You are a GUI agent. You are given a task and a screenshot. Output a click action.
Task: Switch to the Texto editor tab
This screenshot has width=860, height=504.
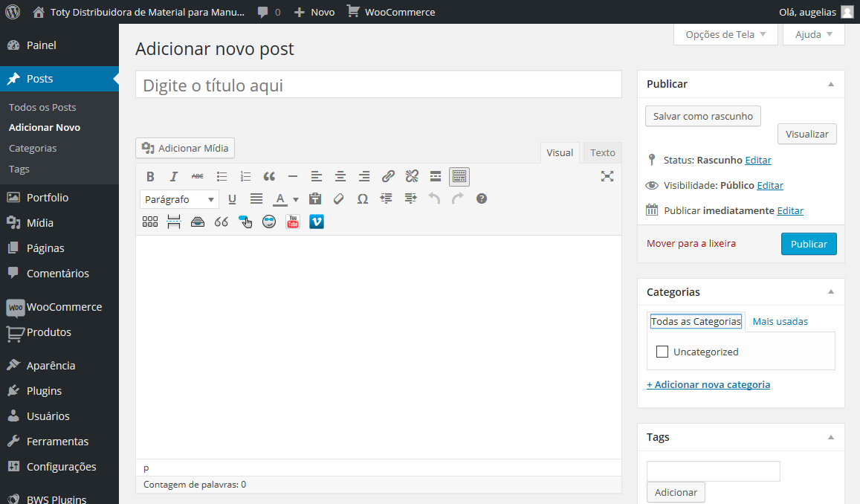coord(602,152)
